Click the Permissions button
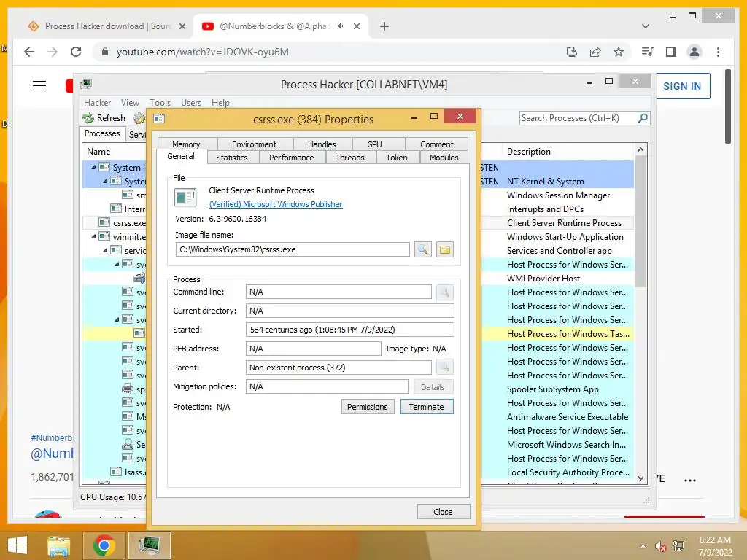Screen dimensions: 747x560 click(368, 407)
